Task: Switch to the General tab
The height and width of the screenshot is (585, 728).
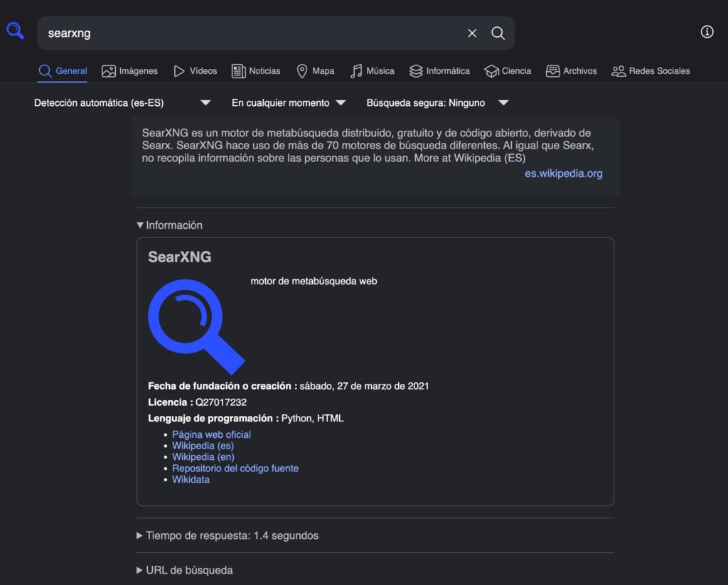Action: [63, 70]
